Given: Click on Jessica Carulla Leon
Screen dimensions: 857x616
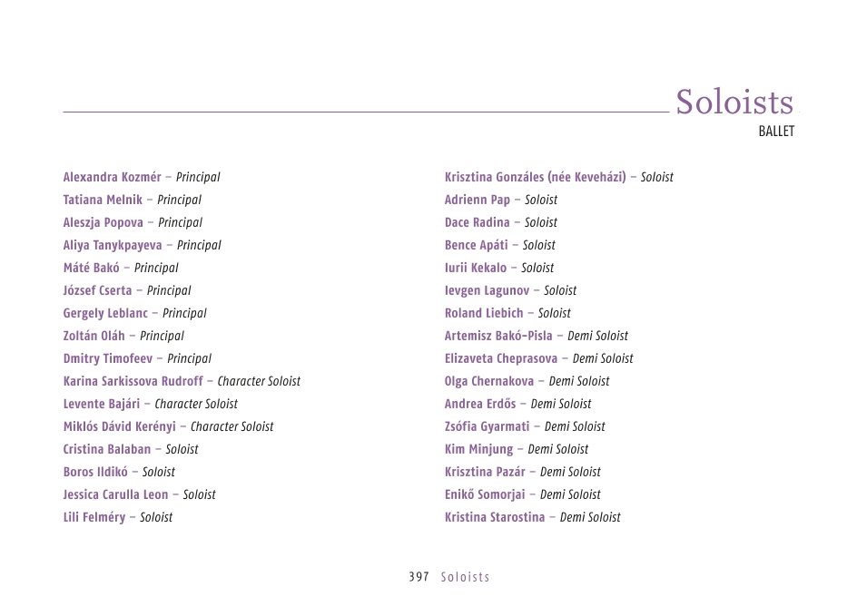Looking at the screenshot, I should (115, 494).
